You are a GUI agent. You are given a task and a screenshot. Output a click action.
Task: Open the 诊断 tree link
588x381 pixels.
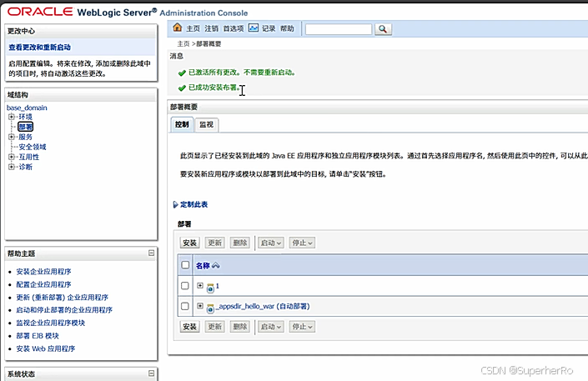point(26,167)
